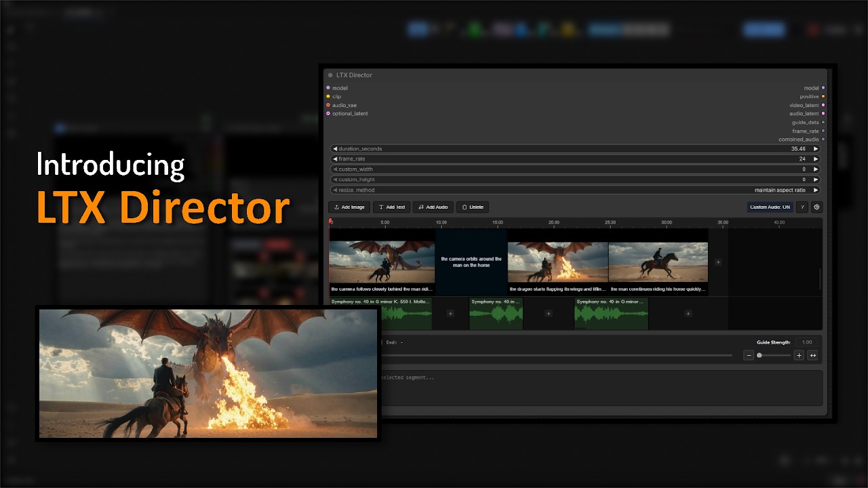
Task: Click plus button after last video clip
Action: (x=718, y=262)
